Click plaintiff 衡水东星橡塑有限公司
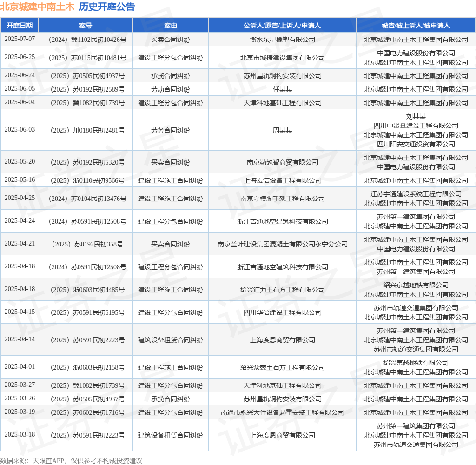476x465 pixels. (282, 40)
